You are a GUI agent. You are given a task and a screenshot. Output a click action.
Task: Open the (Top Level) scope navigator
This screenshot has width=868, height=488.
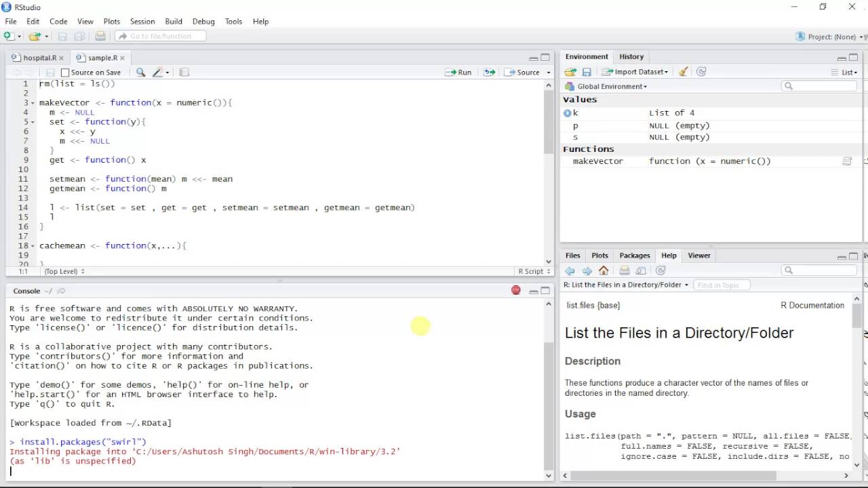tap(64, 271)
